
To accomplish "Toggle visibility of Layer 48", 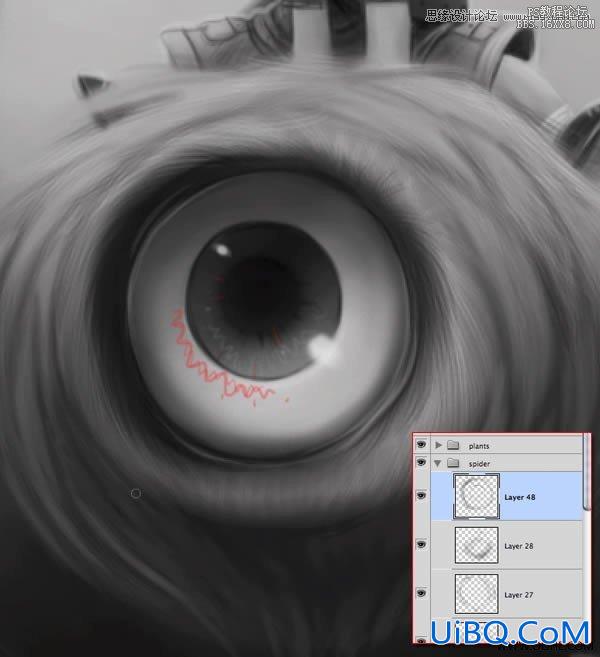I will 421,496.
